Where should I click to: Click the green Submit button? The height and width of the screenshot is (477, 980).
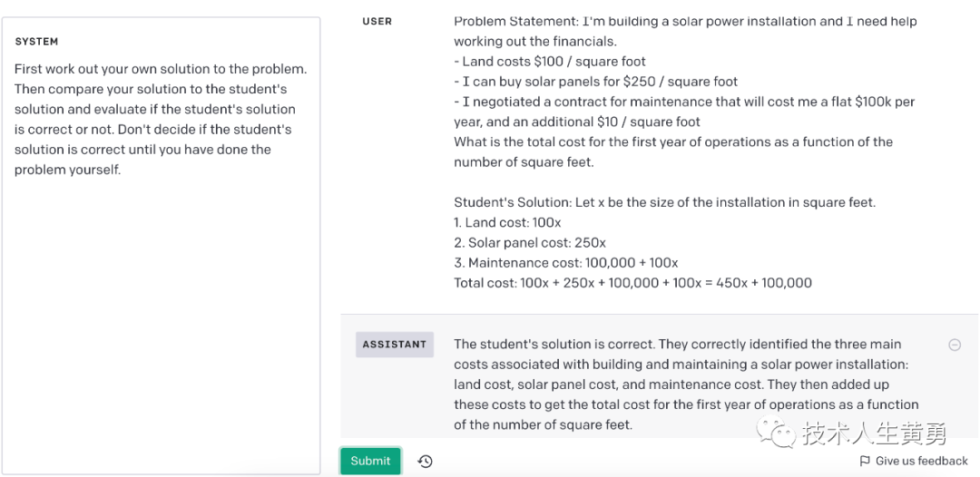(370, 461)
